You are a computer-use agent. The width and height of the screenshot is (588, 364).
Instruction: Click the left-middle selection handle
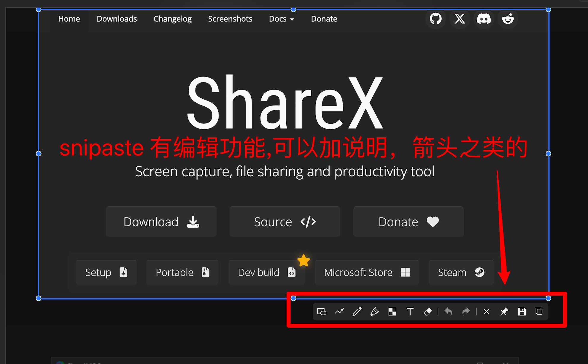click(39, 154)
